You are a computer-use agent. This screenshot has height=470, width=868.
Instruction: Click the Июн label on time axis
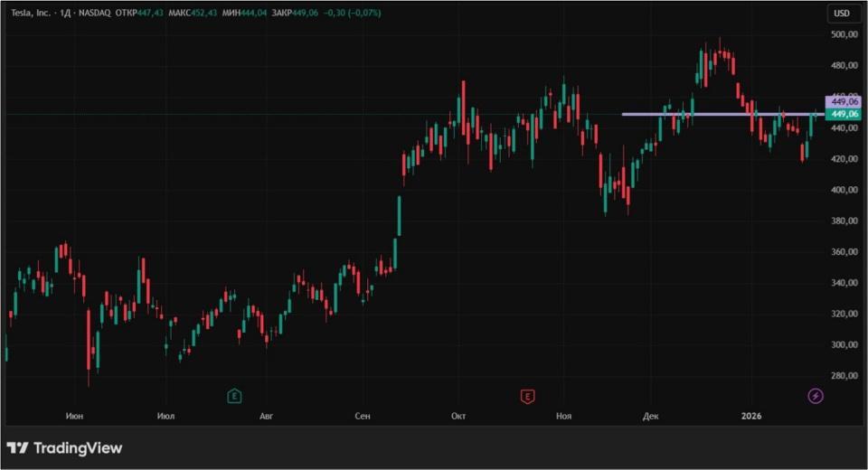[75, 417]
